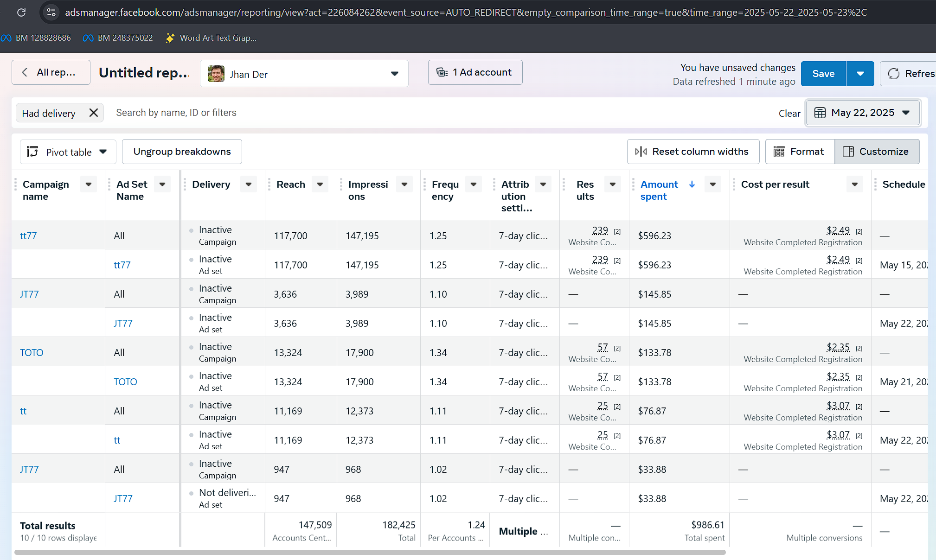Open the Customize columns panel

pyautogui.click(x=877, y=152)
